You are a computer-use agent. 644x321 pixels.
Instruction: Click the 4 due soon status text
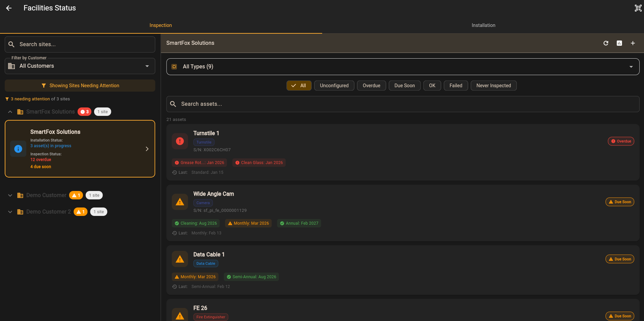(x=41, y=167)
